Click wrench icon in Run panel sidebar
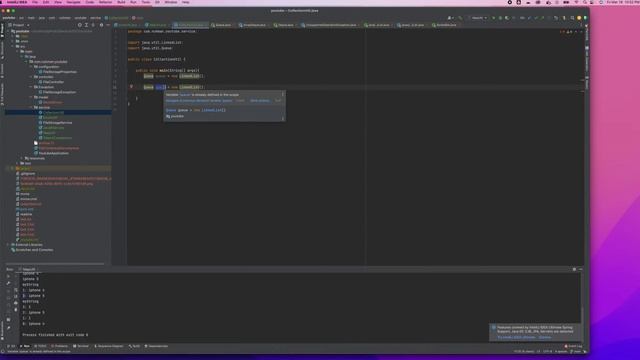This screenshot has width=640, height=360. (x=8, y=283)
